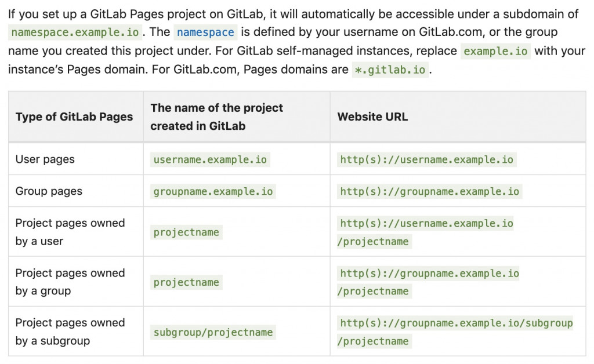Click the example.io code snippet in the paragraph
Image resolution: width=594 pixels, height=364 pixels.
(x=495, y=51)
